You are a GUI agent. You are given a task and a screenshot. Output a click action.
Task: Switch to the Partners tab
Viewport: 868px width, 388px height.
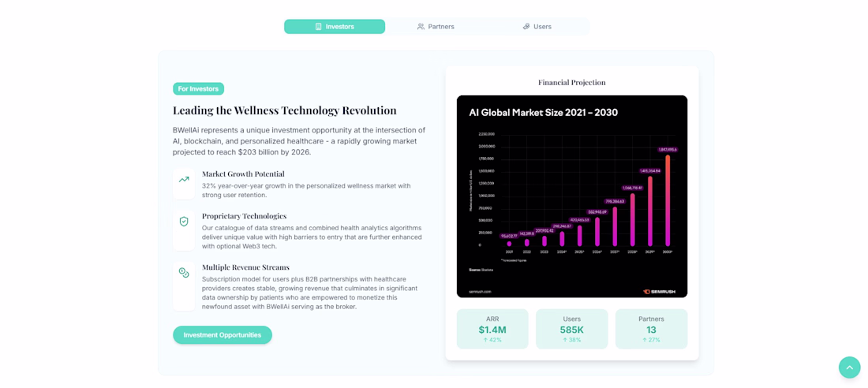click(436, 27)
